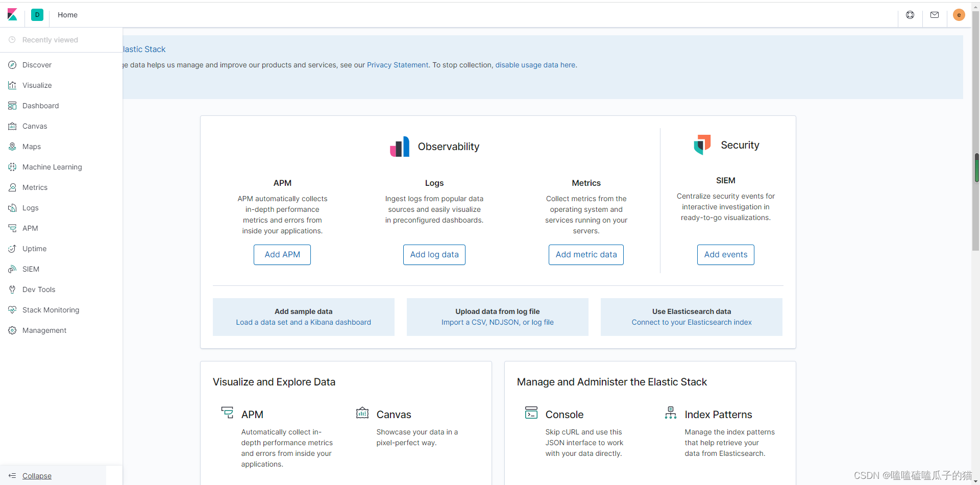Open the newsfeed mail icon
980x485 pixels.
pyautogui.click(x=935, y=15)
